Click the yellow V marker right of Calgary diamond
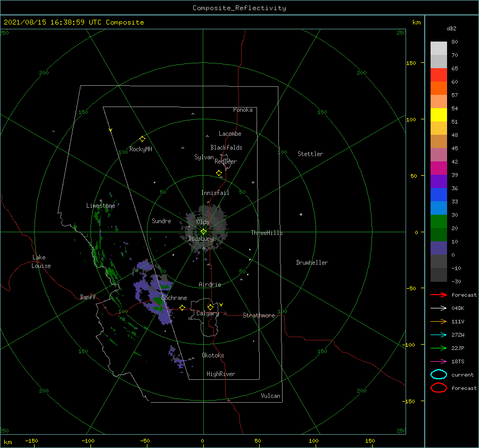479x448 pixels. point(221,305)
